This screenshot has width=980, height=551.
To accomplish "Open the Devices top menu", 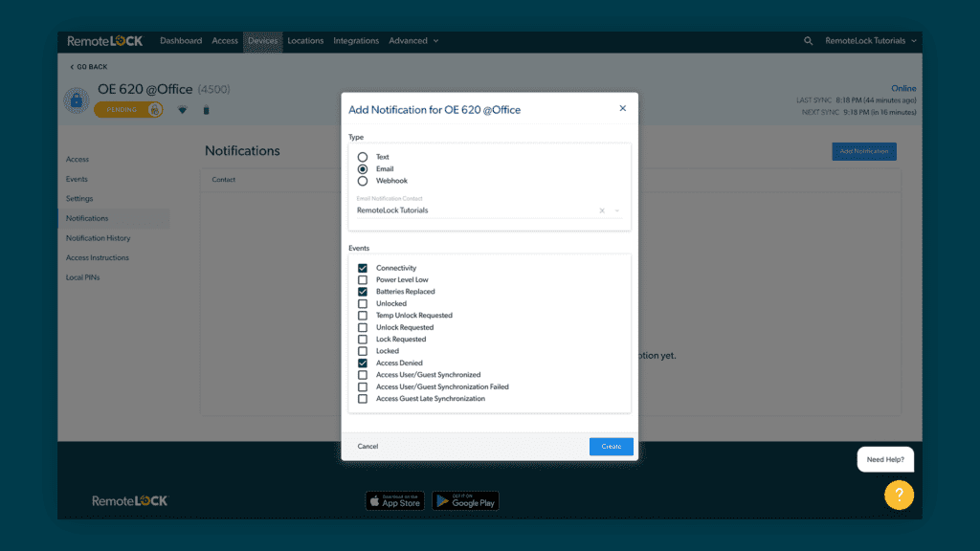I will pyautogui.click(x=262, y=40).
